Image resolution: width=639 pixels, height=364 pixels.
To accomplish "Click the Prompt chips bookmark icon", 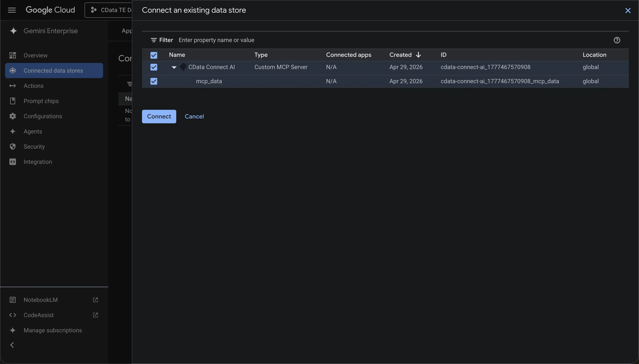I will [x=12, y=101].
